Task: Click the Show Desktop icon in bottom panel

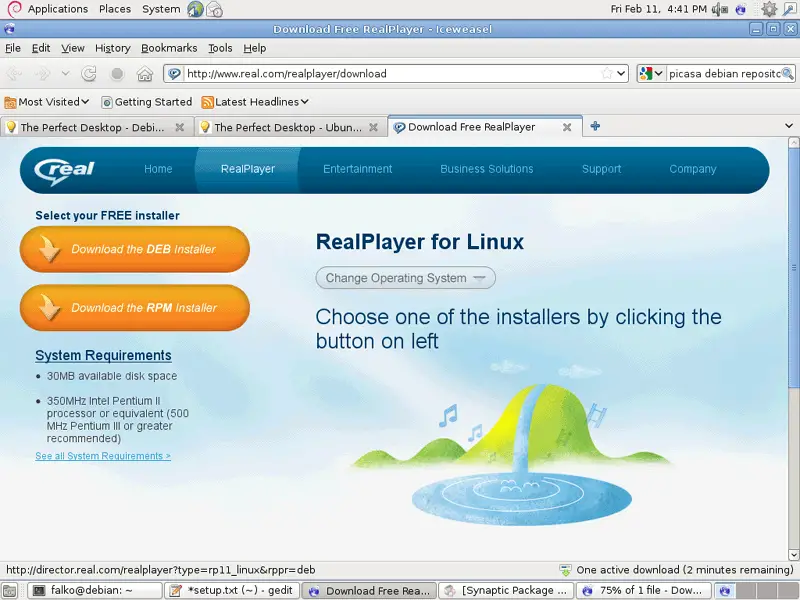Action: click(10, 591)
